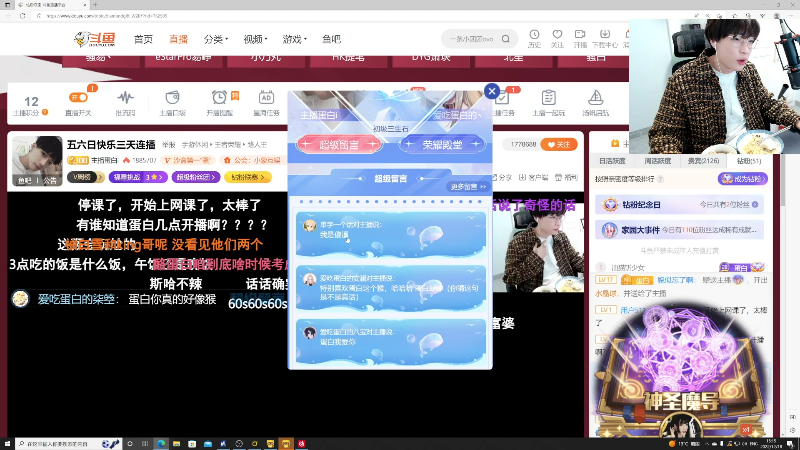This screenshot has width=800, height=450.
Task: Open the 鱼吧 menu item
Action: coord(331,39)
